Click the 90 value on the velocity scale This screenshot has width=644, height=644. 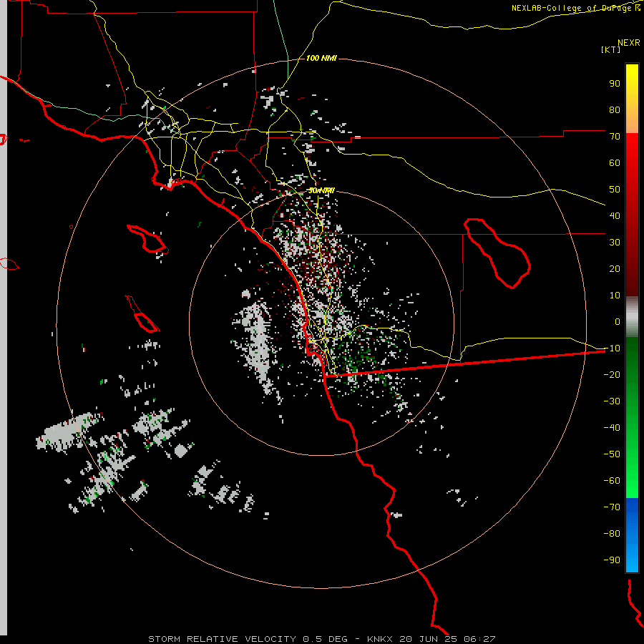point(615,84)
